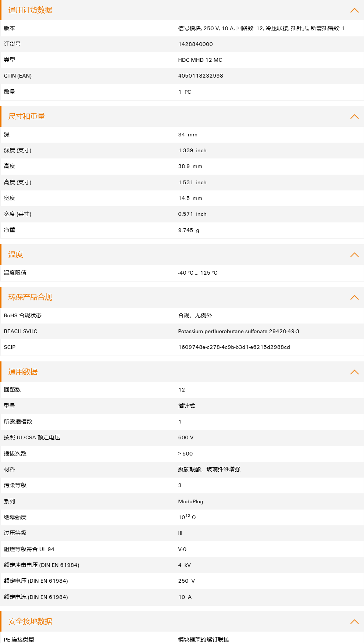Click the 尺寸和重量 section heading
The width and height of the screenshot is (364, 643).
(x=26, y=117)
